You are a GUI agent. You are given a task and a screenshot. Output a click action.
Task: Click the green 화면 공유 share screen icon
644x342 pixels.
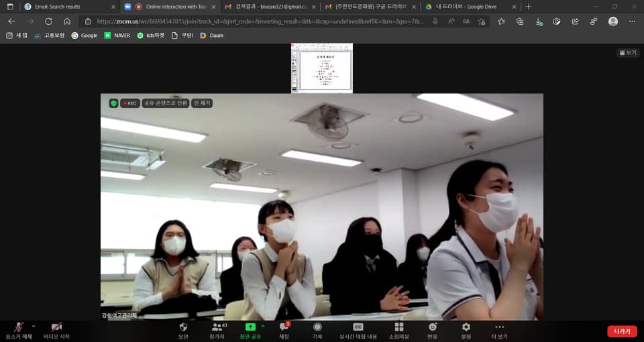[250, 327]
